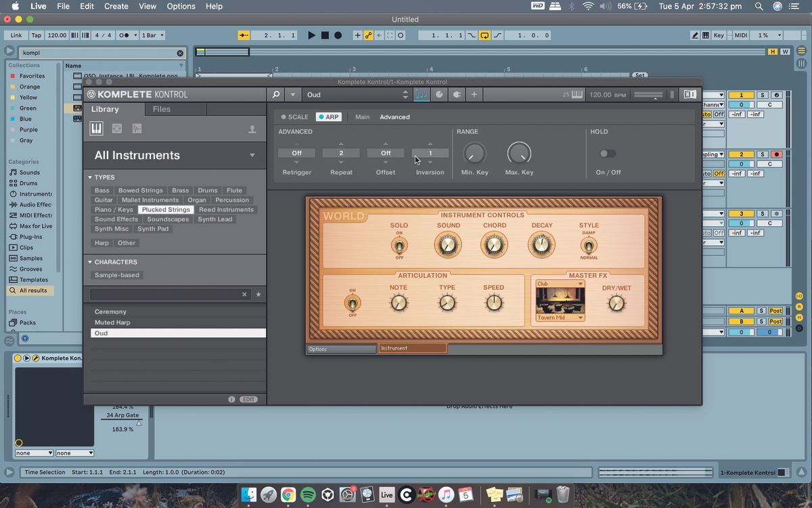Select the Instruments keyboard icon in Library
This screenshot has height=508, width=812.
point(96,129)
